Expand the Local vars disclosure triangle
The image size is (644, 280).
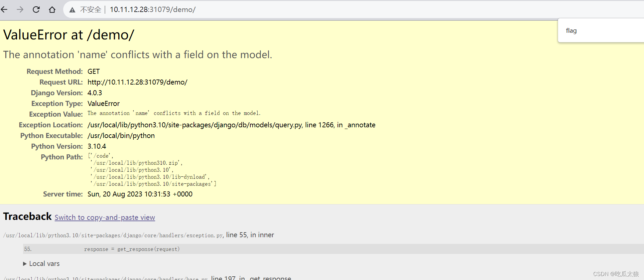click(25, 264)
